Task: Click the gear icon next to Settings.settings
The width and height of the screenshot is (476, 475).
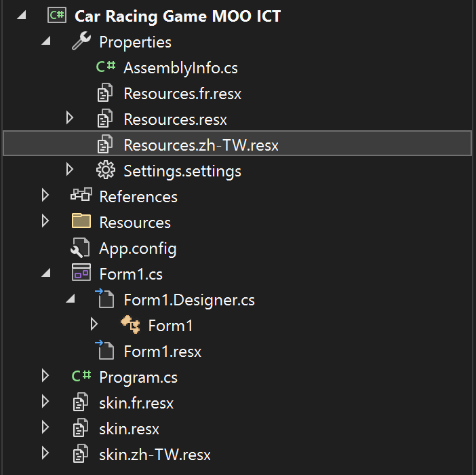Action: (105, 170)
